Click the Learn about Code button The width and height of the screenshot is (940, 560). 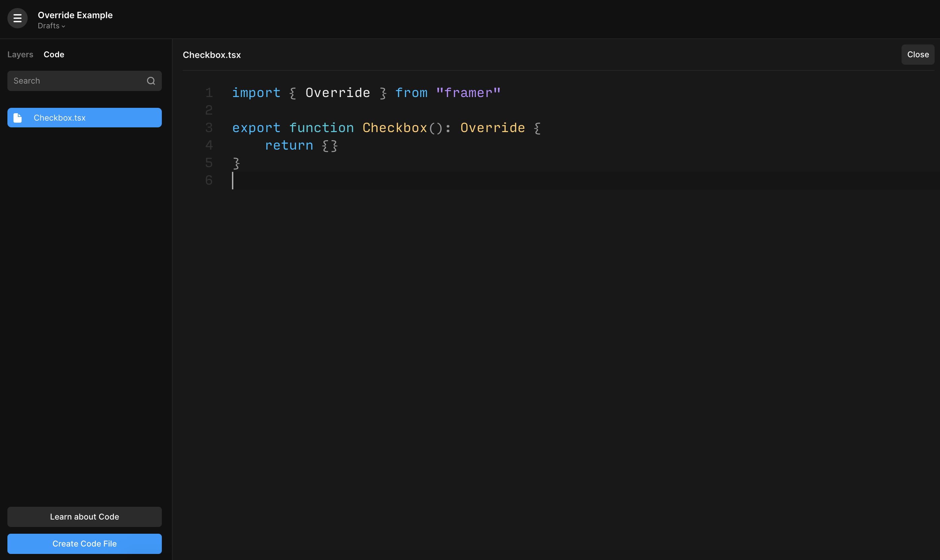(85, 517)
